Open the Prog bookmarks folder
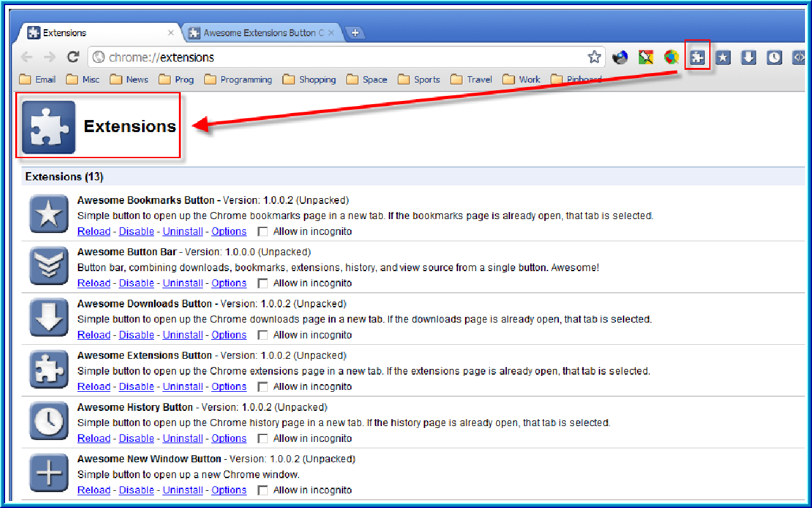Screen dimensions: 812x508 tap(176, 79)
